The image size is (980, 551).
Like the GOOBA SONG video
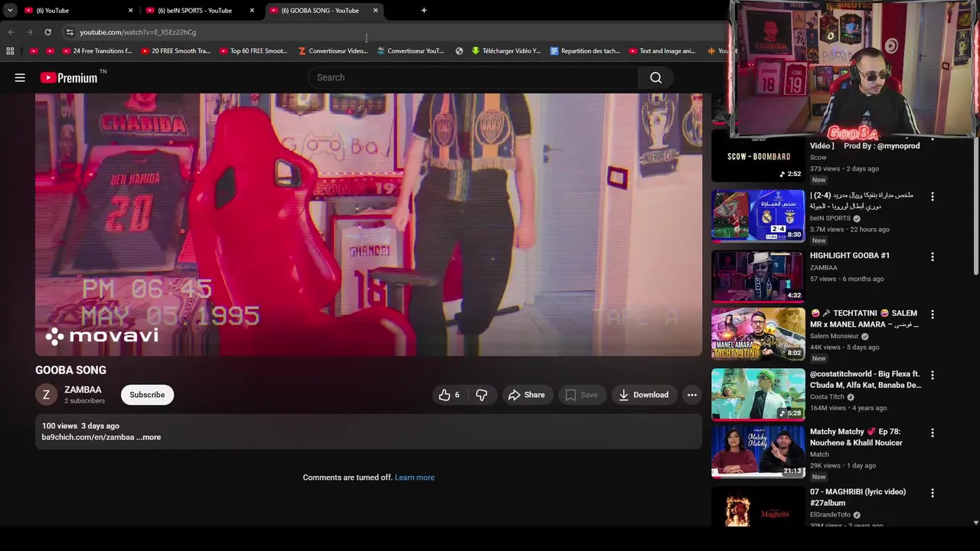(449, 395)
